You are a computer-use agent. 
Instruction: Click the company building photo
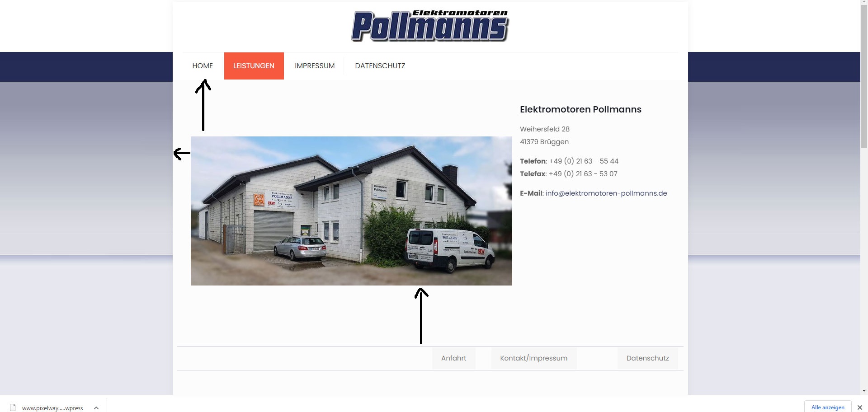(x=351, y=211)
